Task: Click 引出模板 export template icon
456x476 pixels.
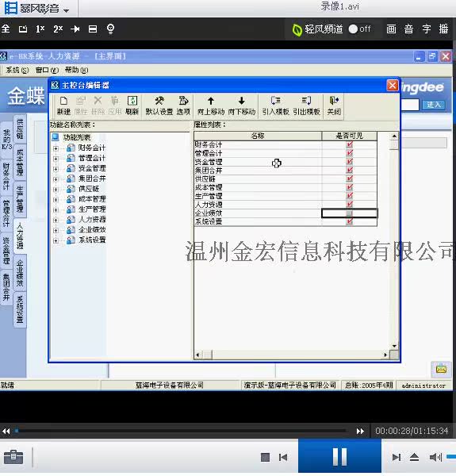Action: (x=306, y=105)
